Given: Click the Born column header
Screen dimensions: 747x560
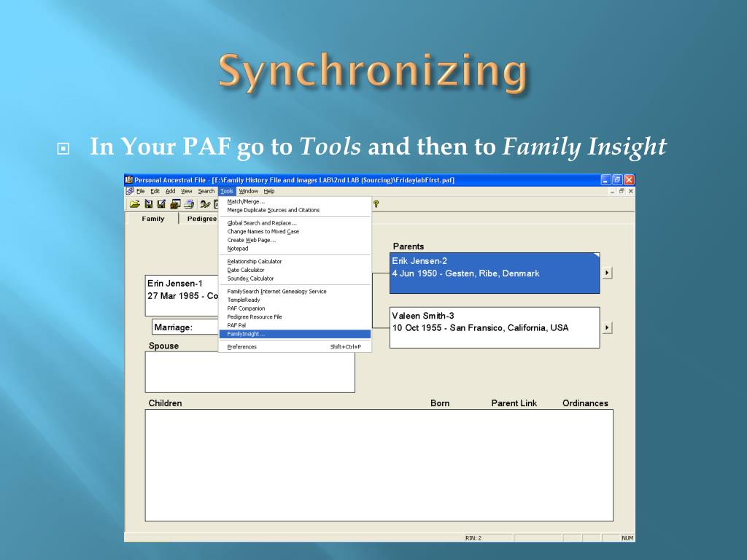Looking at the screenshot, I should click(440, 403).
